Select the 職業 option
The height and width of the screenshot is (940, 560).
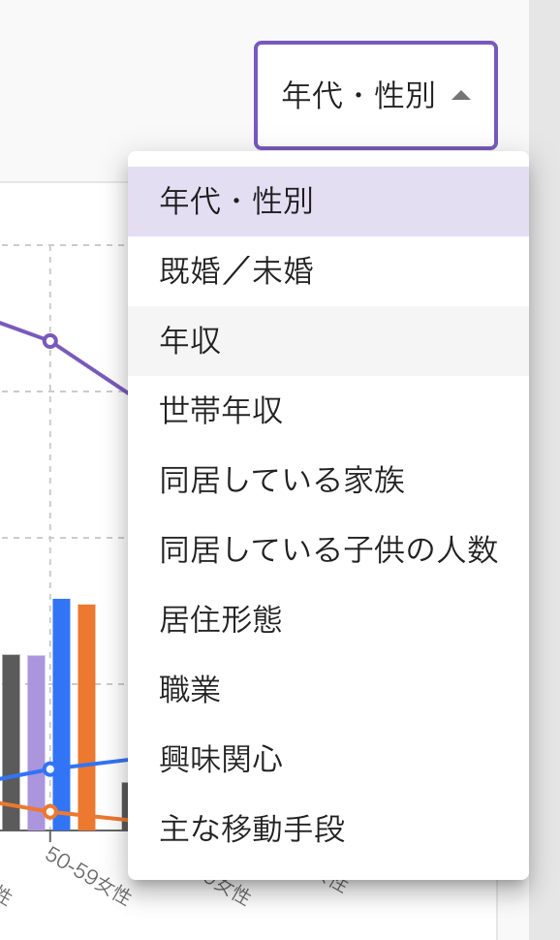click(x=328, y=689)
